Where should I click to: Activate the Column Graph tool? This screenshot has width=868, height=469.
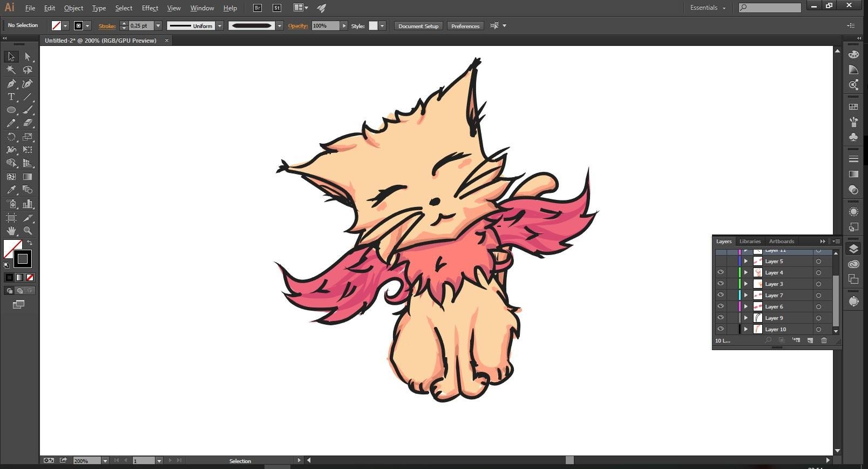[28, 204]
